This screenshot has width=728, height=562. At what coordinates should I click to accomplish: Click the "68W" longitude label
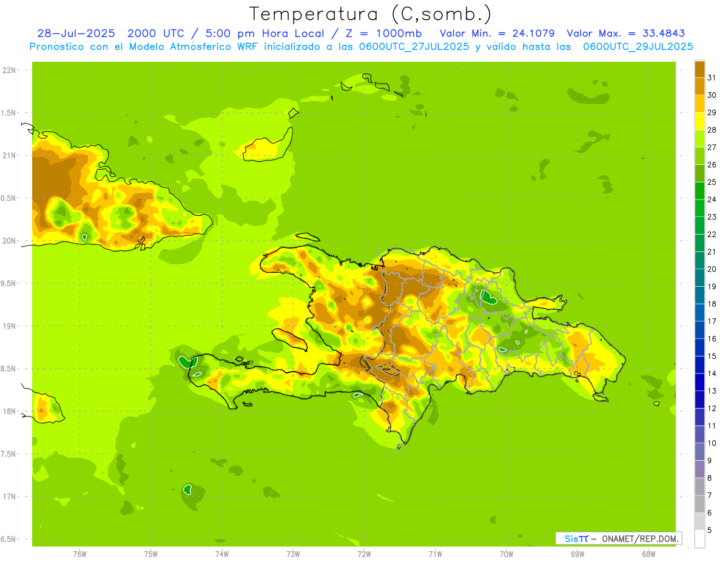coord(649,554)
